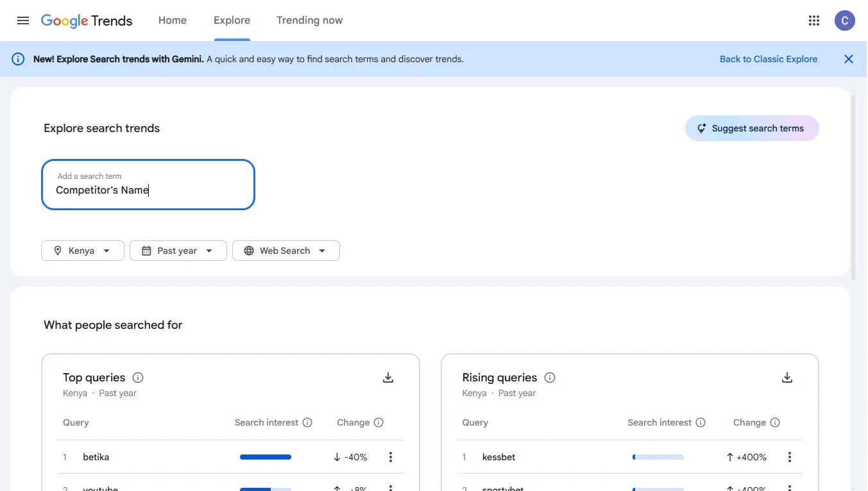This screenshot has height=491, width=868.
Task: Click the Explore search trends heading
Action: pos(102,128)
